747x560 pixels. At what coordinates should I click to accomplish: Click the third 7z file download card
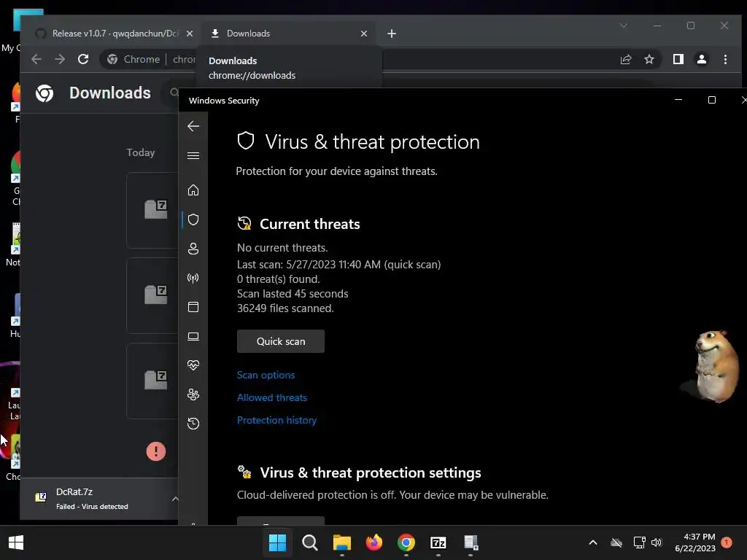(152, 381)
